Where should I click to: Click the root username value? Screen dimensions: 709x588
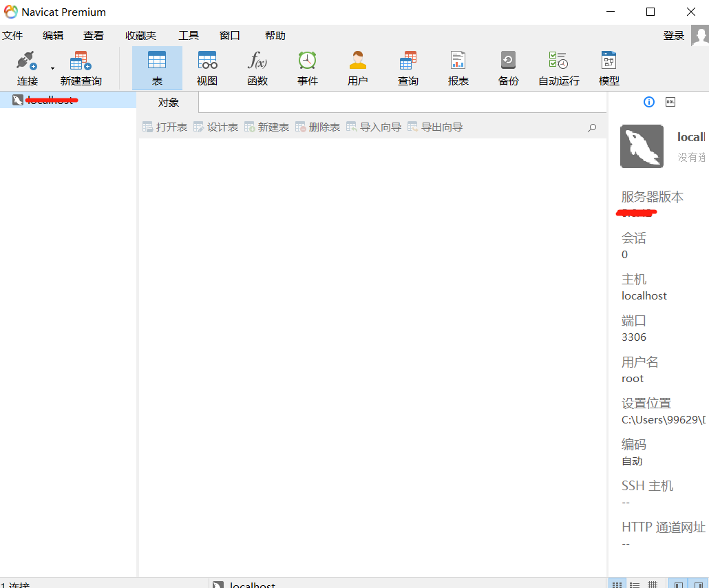pos(632,379)
